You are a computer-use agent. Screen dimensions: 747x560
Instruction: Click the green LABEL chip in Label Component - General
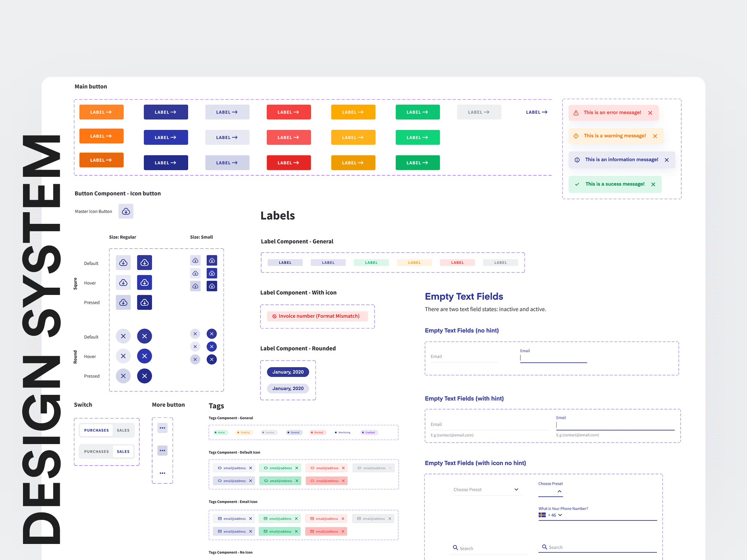(371, 262)
